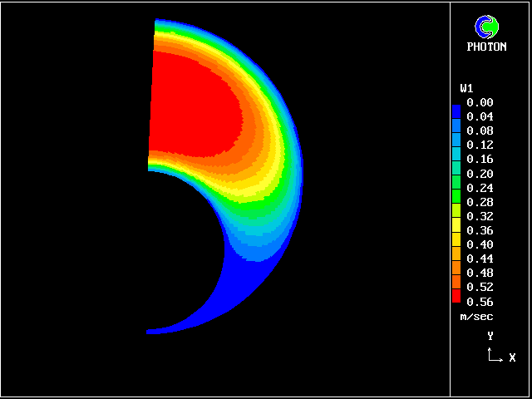Select the W1 variable label
The image size is (532, 399).
pos(466,88)
